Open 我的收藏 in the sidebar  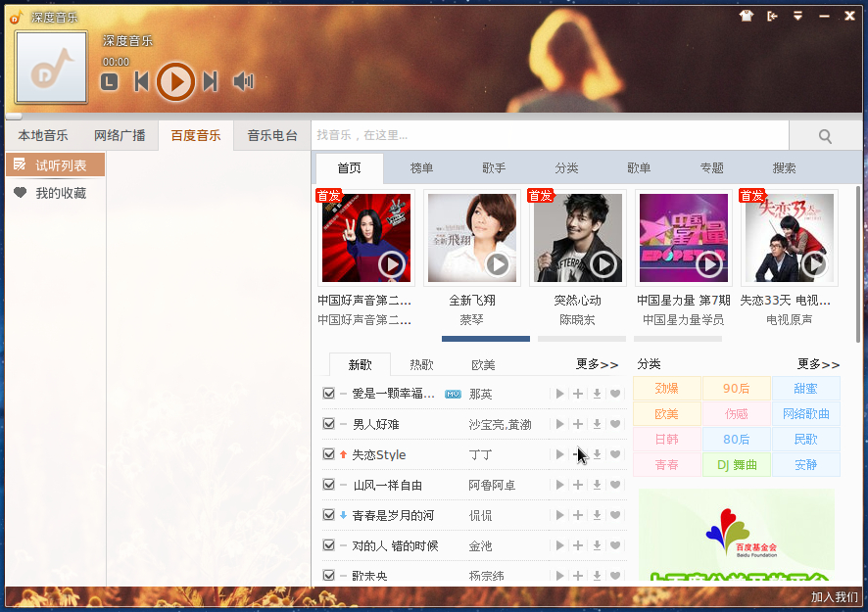[56, 193]
